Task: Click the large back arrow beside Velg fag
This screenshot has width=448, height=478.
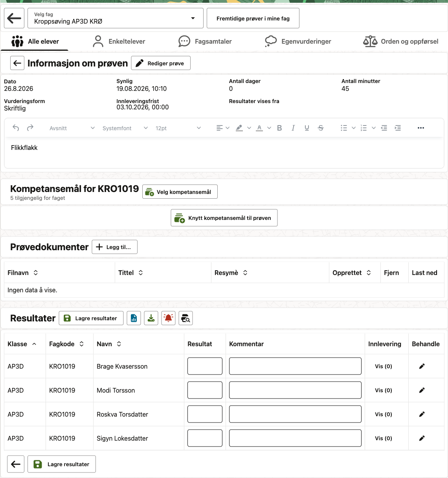Action: pos(14,18)
